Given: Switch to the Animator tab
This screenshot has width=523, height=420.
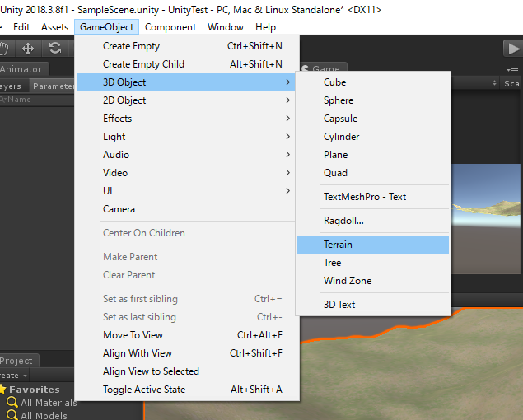Looking at the screenshot, I should point(24,69).
